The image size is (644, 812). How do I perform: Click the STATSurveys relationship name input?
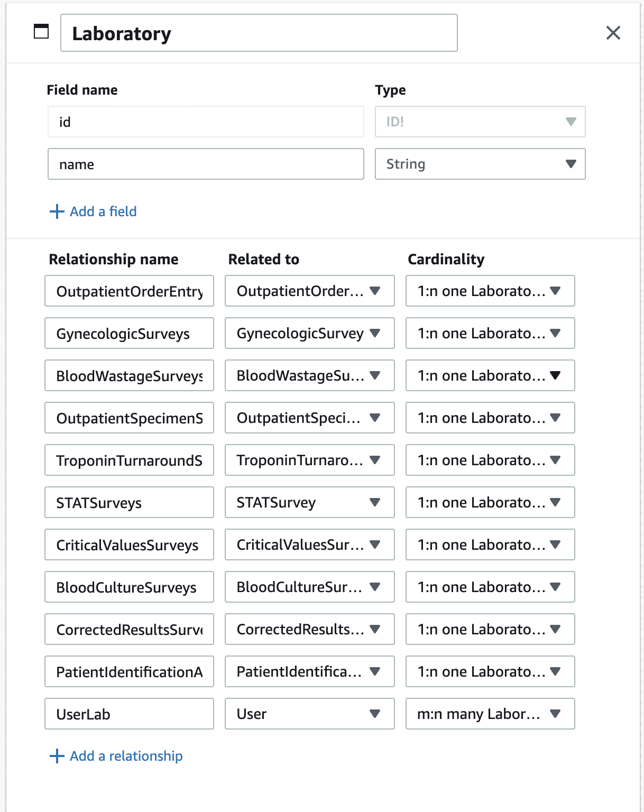point(130,502)
